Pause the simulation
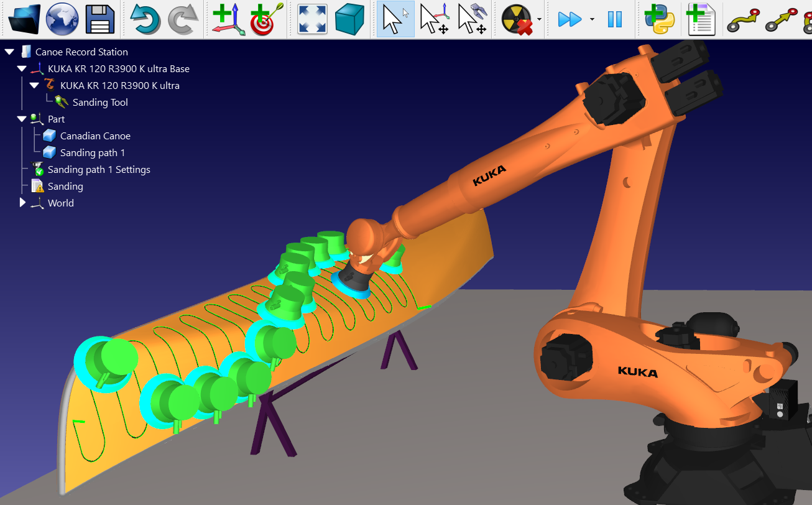The height and width of the screenshot is (505, 812). 615,19
